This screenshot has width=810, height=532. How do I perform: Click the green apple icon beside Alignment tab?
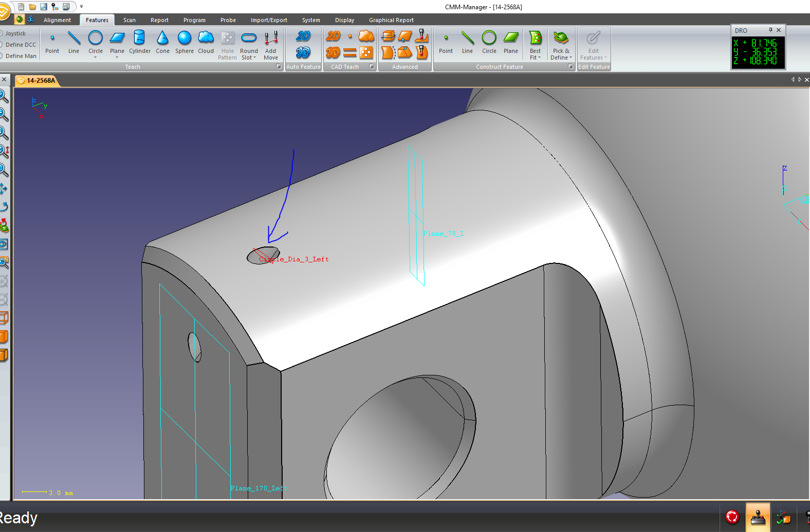click(x=20, y=20)
